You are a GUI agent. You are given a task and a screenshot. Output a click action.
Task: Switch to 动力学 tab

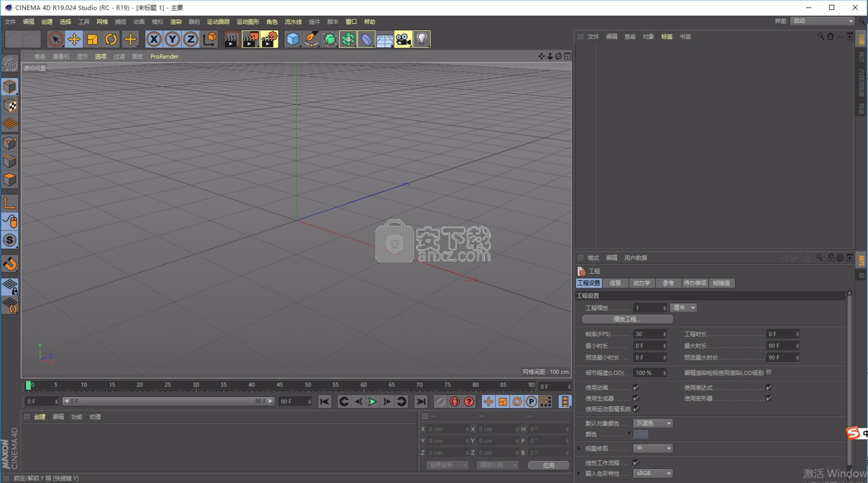[x=642, y=283]
